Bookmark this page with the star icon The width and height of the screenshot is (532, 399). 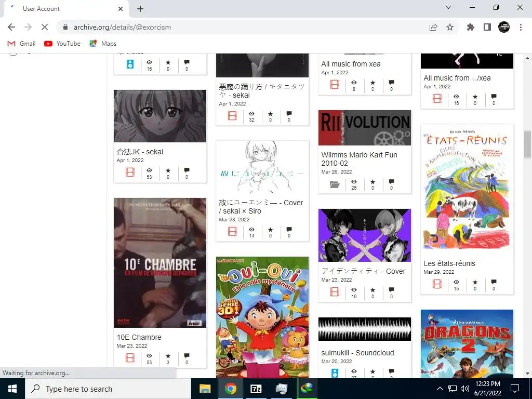450,27
